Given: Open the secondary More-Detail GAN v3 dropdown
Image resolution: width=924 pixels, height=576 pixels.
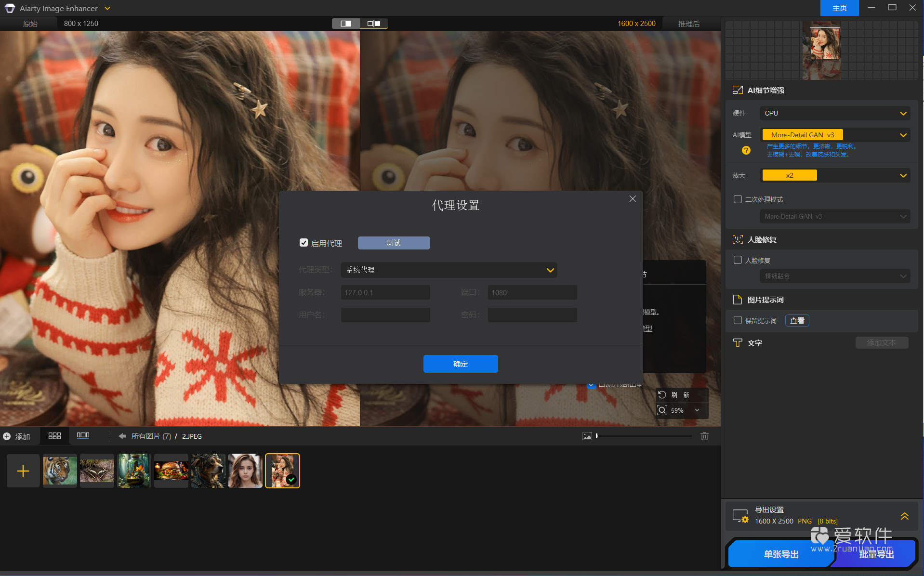Looking at the screenshot, I should pos(835,216).
